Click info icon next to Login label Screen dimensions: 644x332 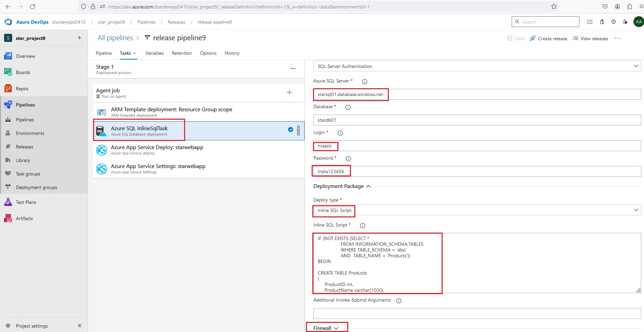[x=340, y=133]
